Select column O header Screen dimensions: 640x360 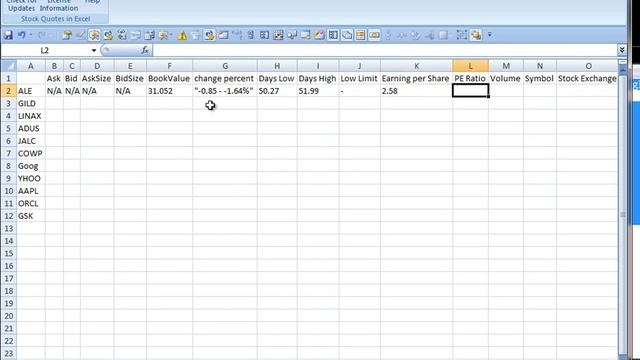click(x=588, y=66)
